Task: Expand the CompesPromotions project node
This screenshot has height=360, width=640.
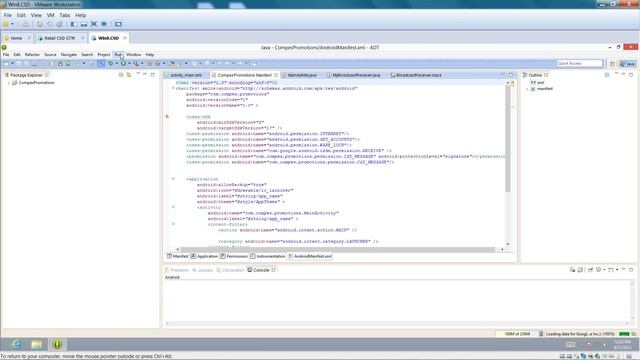Action: [x=9, y=83]
